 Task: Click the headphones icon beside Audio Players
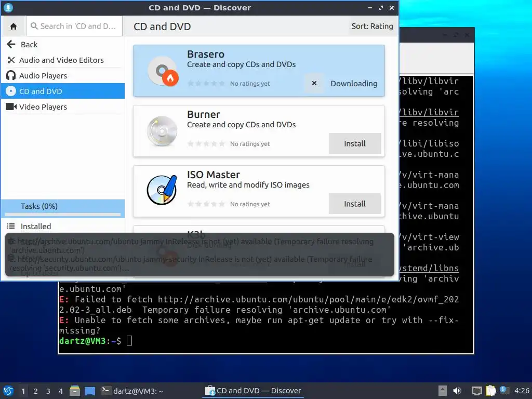(x=11, y=76)
